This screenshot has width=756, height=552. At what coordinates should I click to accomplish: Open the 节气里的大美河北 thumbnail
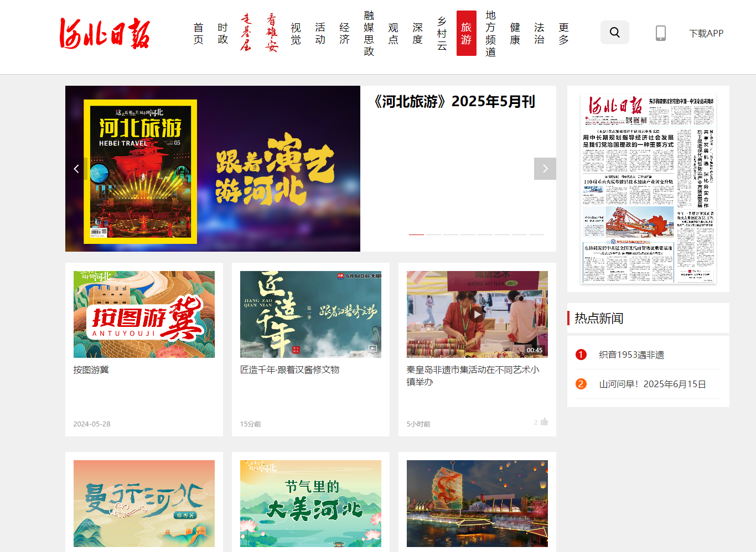click(310, 503)
